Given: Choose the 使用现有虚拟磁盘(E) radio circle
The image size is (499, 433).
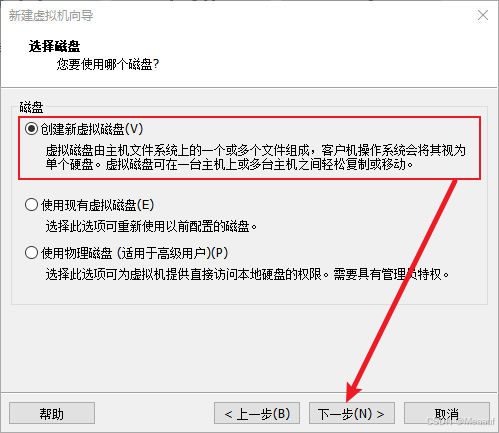Looking at the screenshot, I should pos(31,205).
